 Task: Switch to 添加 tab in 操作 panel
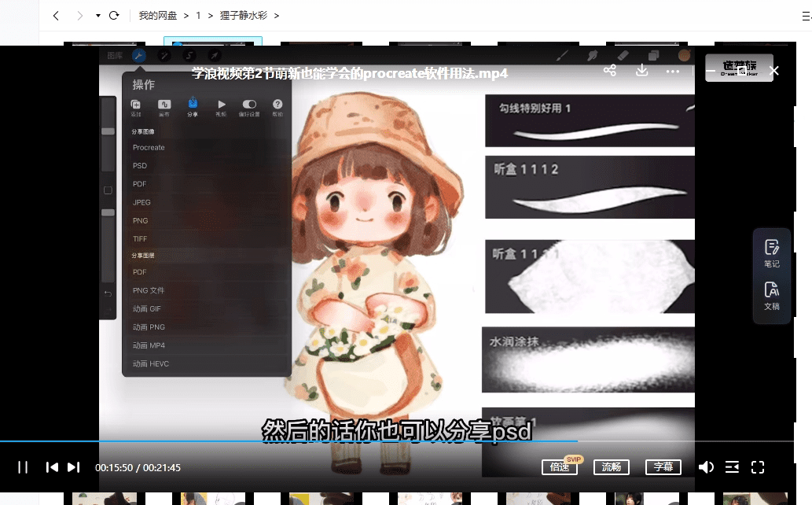(x=136, y=107)
